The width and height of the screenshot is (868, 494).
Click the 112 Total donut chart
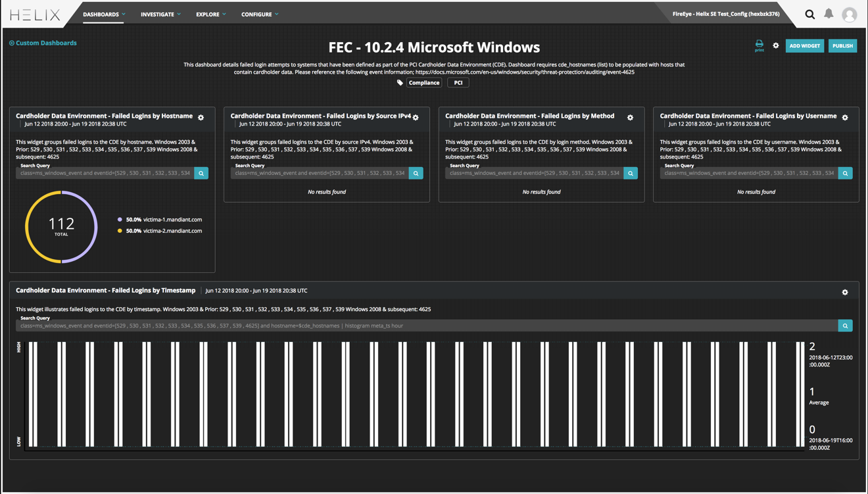61,227
